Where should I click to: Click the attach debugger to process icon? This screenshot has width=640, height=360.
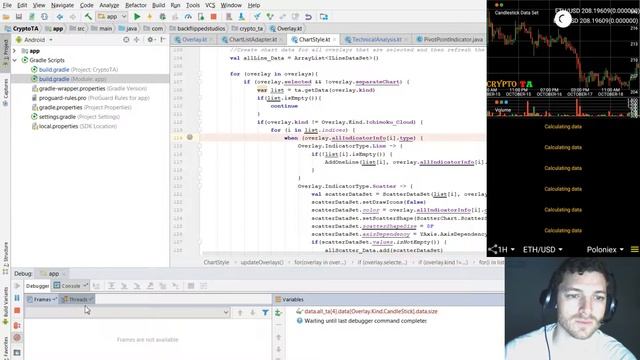point(201,17)
